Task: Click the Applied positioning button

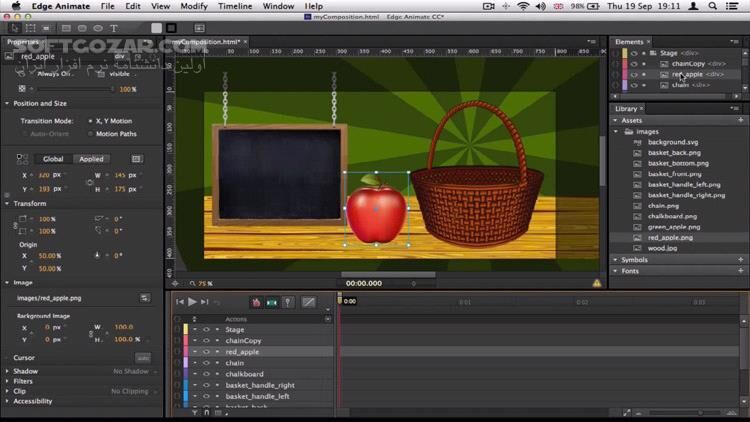Action: point(91,159)
